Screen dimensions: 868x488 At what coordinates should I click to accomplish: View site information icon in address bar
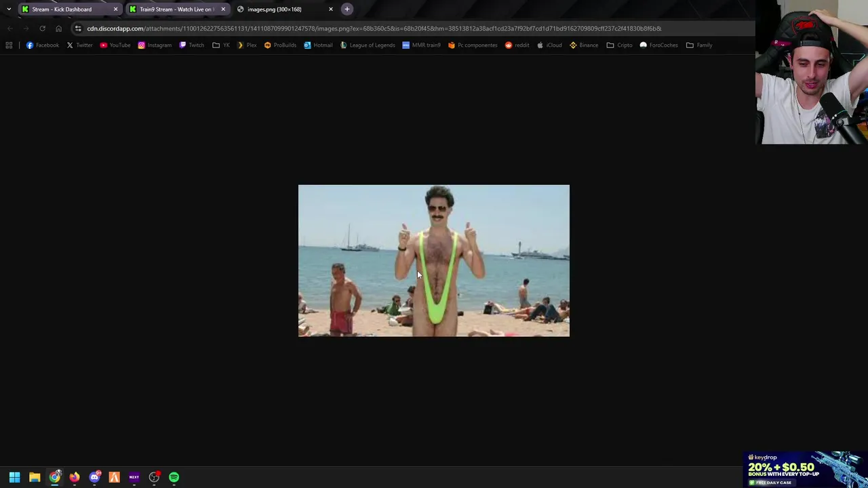pos(78,28)
